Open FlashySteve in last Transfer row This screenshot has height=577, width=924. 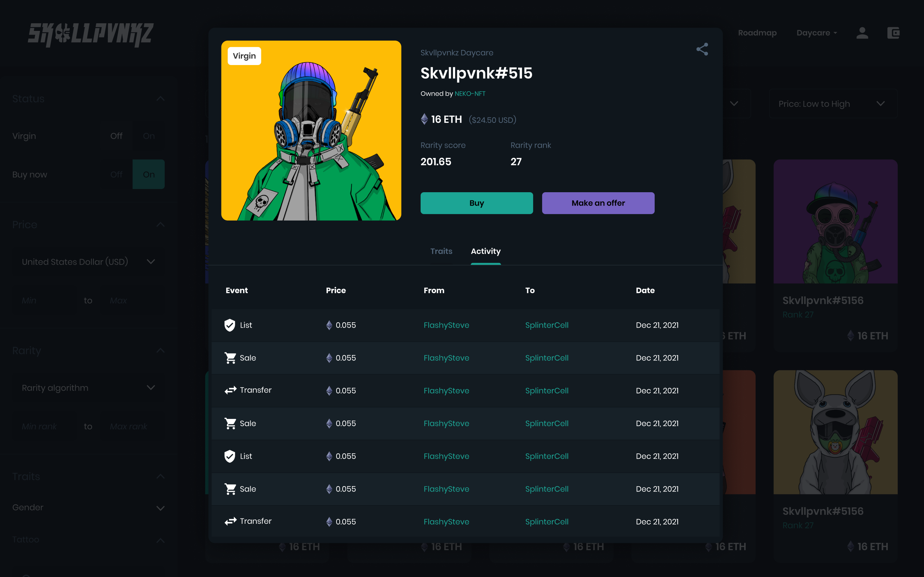446,522
